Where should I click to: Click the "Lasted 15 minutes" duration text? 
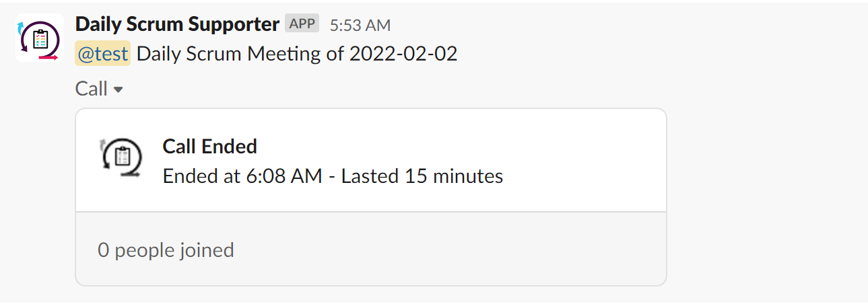[x=422, y=176]
